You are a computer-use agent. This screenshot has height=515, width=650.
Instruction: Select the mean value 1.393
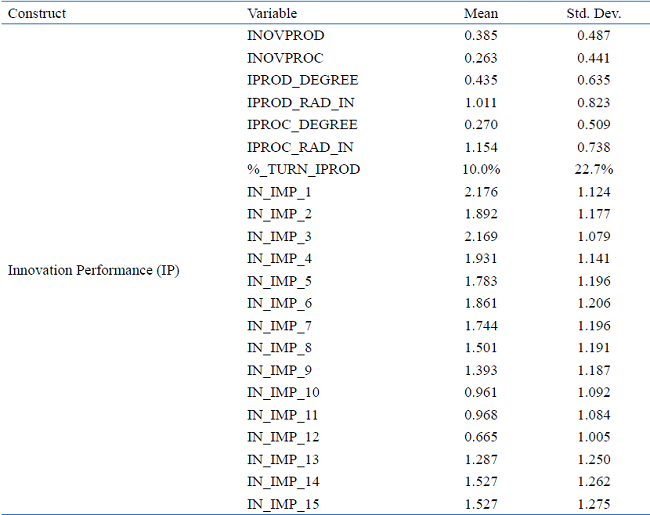pyautogui.click(x=481, y=370)
